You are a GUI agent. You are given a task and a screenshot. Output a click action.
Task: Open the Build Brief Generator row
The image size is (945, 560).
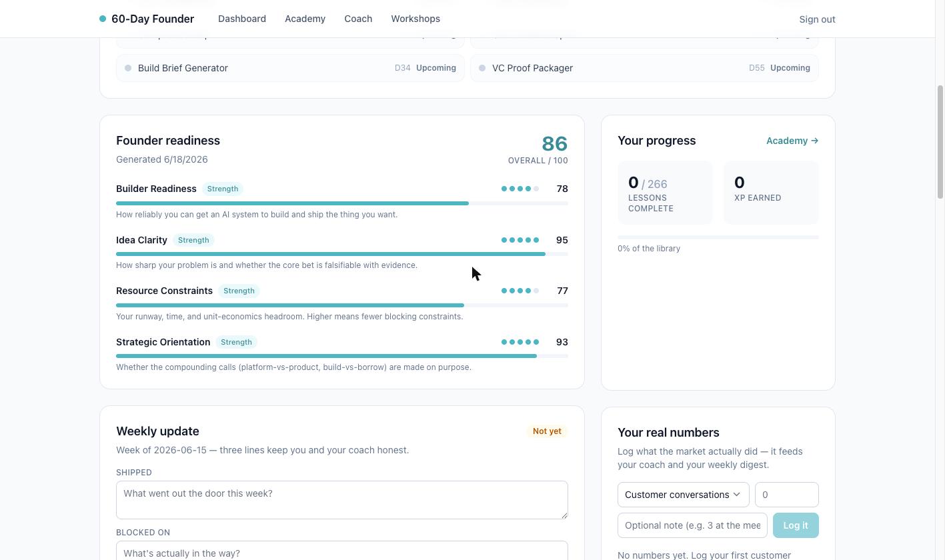291,68
